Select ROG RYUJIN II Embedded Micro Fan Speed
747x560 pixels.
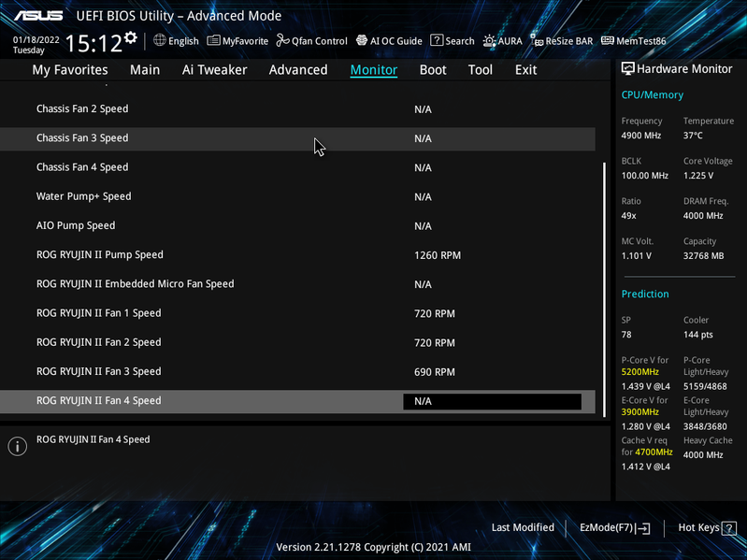pyautogui.click(x=297, y=284)
